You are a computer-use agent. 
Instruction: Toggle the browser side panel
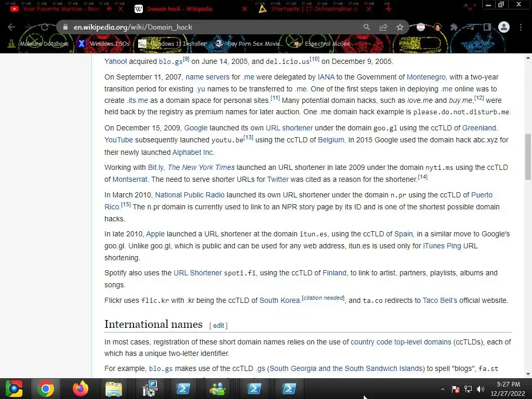click(x=487, y=27)
